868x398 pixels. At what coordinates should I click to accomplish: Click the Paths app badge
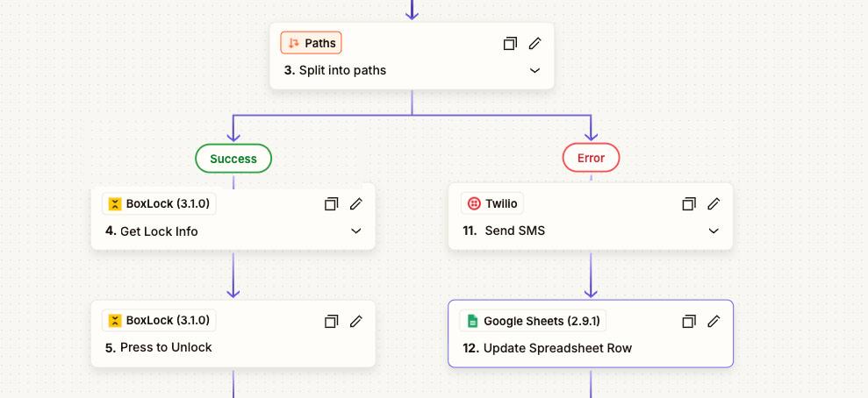311,43
